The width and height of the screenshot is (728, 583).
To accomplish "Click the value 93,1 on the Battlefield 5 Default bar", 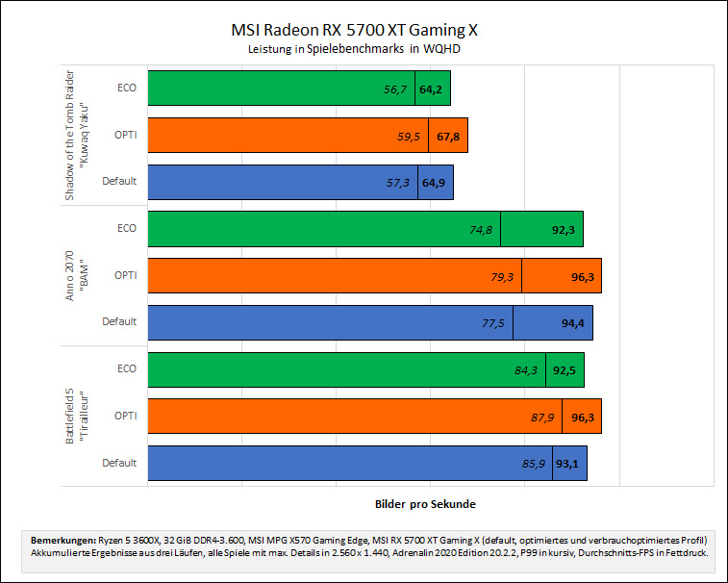I will [x=567, y=464].
